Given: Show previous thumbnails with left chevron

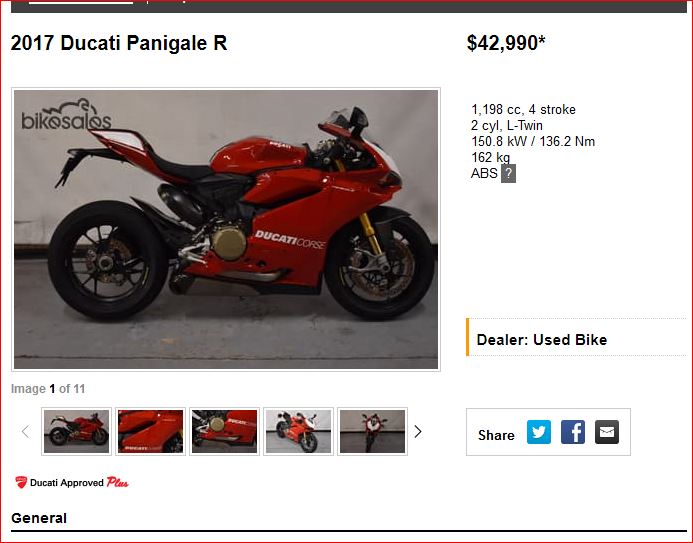Looking at the screenshot, I should pyautogui.click(x=26, y=432).
